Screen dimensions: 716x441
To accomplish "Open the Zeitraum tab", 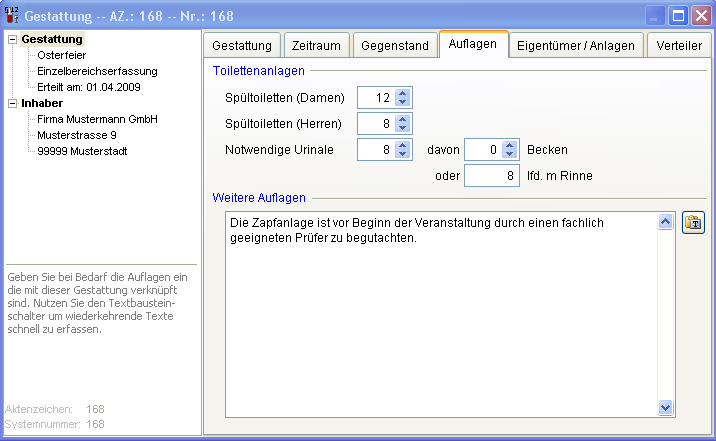I will click(x=315, y=46).
